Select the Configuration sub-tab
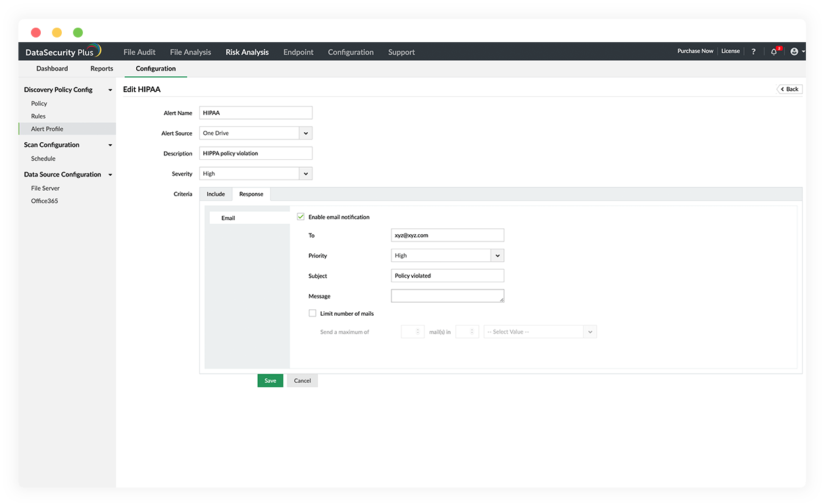825x504 pixels. pyautogui.click(x=156, y=68)
